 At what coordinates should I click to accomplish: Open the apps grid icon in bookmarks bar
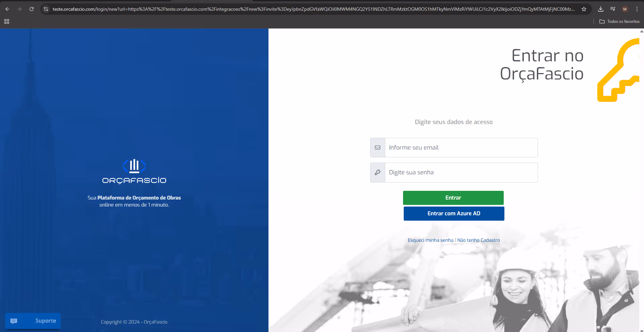click(7, 21)
